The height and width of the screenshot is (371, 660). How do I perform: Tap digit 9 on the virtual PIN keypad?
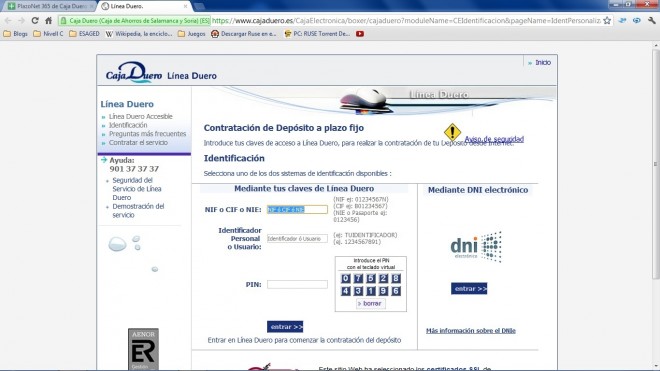pyautogui.click(x=383, y=291)
